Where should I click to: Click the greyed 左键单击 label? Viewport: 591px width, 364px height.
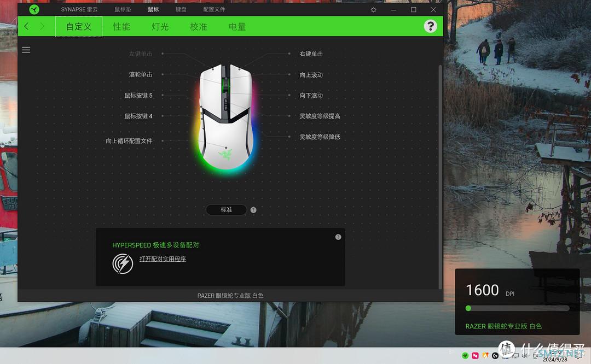141,54
